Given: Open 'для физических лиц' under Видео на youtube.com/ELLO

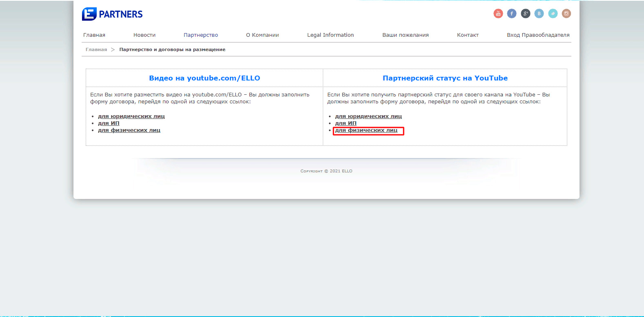Looking at the screenshot, I should pos(129,130).
